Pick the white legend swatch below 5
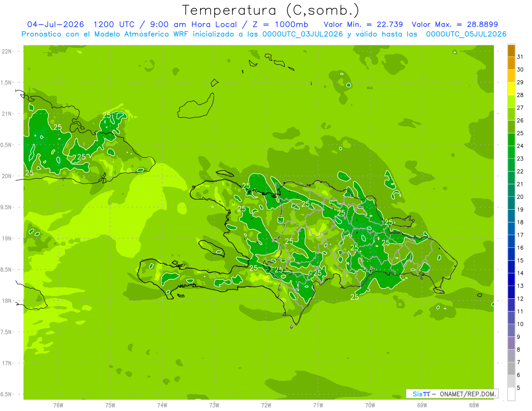The width and height of the screenshot is (532, 411). tap(511, 394)
